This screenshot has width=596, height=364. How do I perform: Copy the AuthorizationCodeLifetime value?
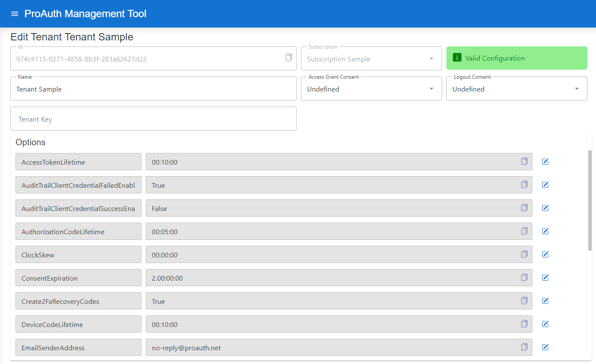(524, 231)
